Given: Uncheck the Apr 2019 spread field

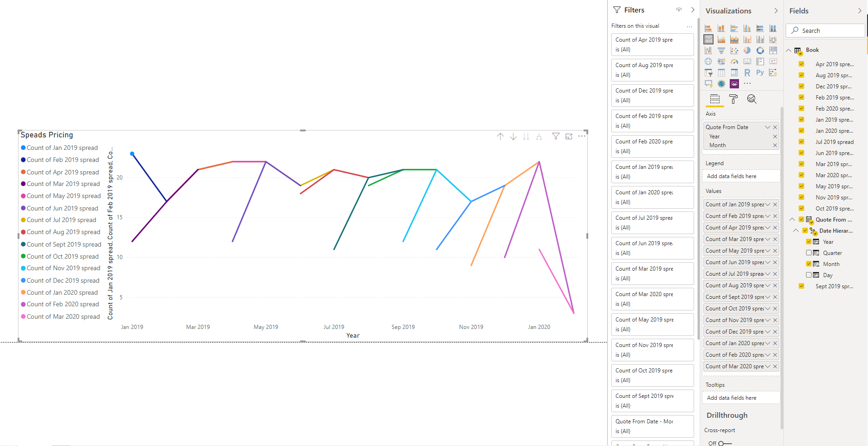Looking at the screenshot, I should (x=801, y=64).
